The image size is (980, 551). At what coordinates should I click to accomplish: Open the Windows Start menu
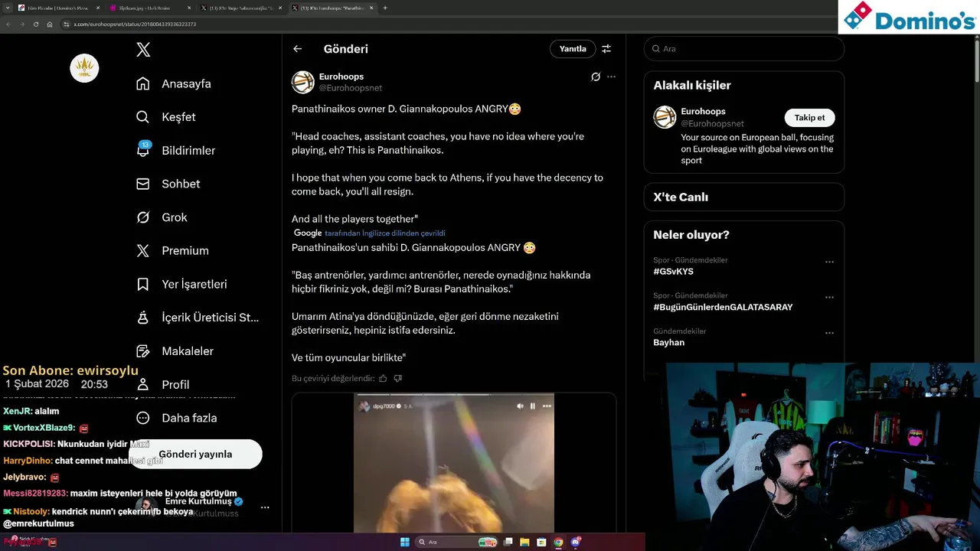(x=405, y=542)
